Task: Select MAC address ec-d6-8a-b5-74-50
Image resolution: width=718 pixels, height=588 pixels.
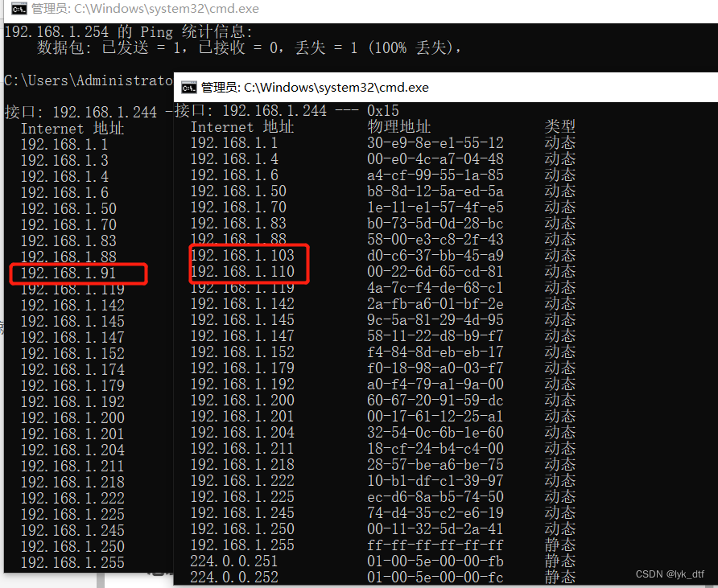Action: (x=435, y=496)
